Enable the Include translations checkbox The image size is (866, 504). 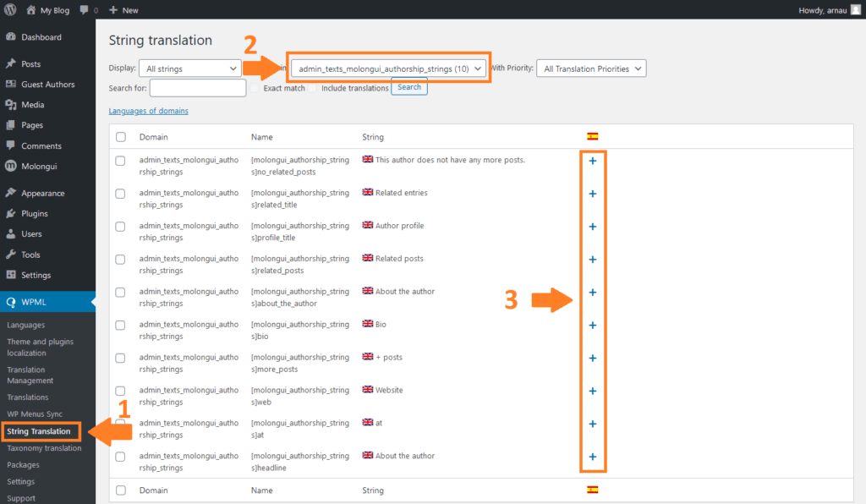click(313, 88)
